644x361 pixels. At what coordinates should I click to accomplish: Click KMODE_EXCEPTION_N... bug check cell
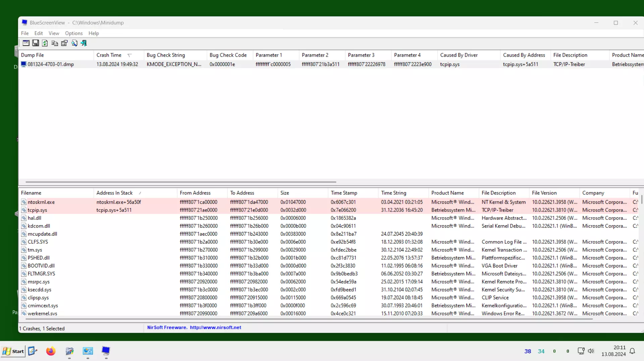[x=174, y=64]
